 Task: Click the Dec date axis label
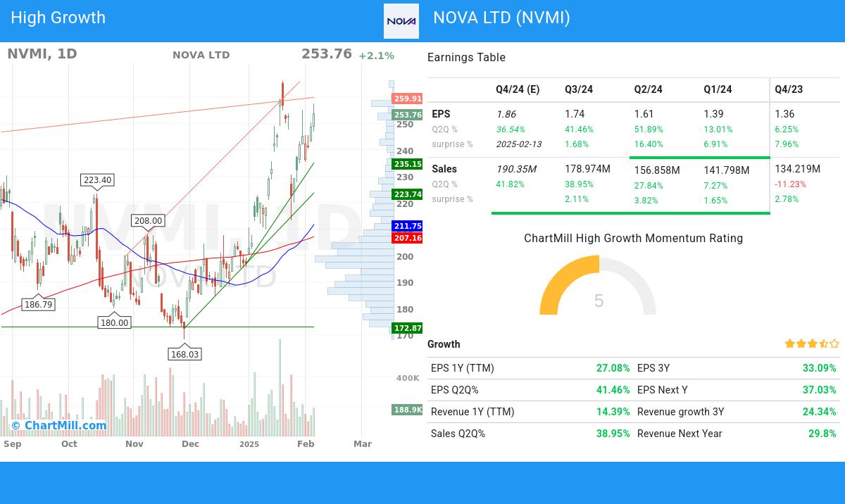tap(190, 444)
